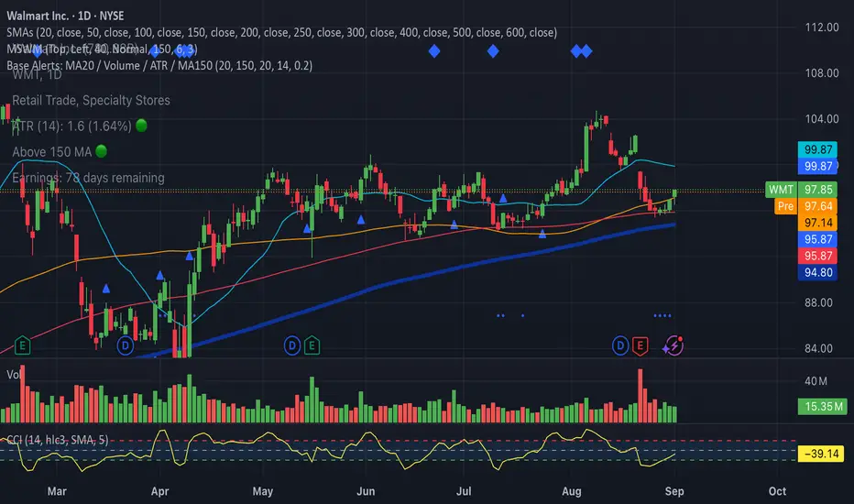Click the Oct label on time axis
This screenshot has width=854, height=504.
pyautogui.click(x=777, y=491)
